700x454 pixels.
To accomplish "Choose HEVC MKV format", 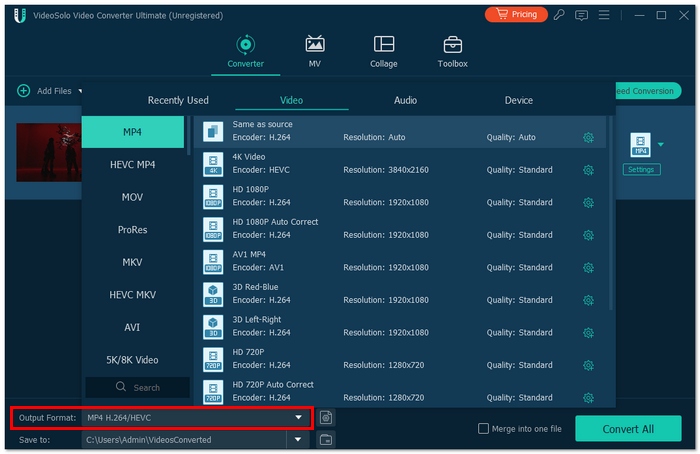I will click(133, 295).
